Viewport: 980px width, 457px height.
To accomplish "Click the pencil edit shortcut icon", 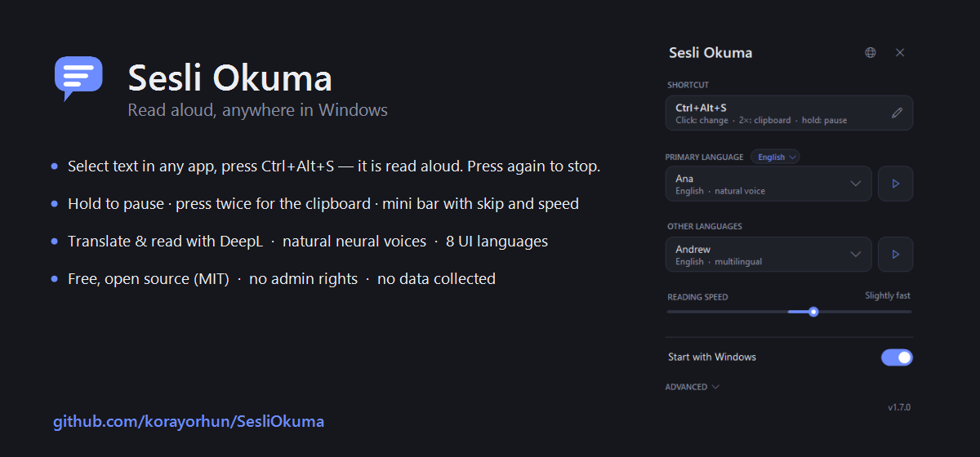I will pyautogui.click(x=897, y=113).
